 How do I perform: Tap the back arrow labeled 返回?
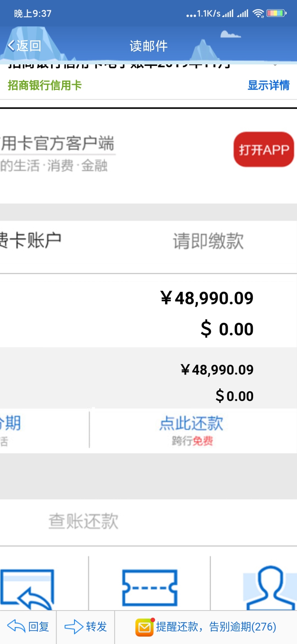(24, 46)
